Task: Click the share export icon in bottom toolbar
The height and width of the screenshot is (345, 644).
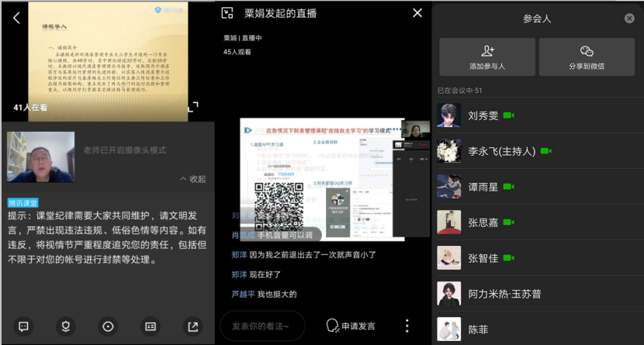Action: [192, 326]
